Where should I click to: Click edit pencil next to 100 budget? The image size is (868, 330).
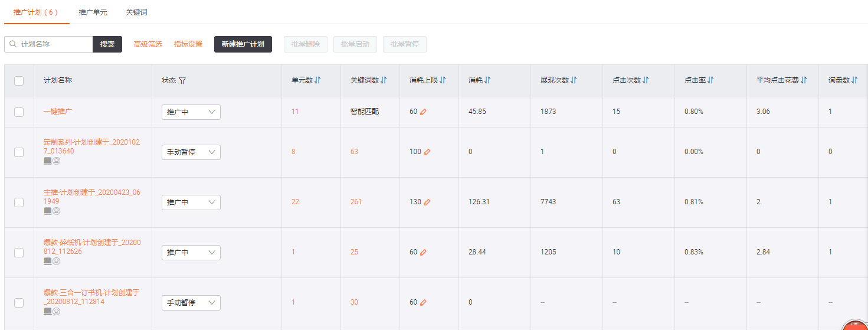click(427, 152)
